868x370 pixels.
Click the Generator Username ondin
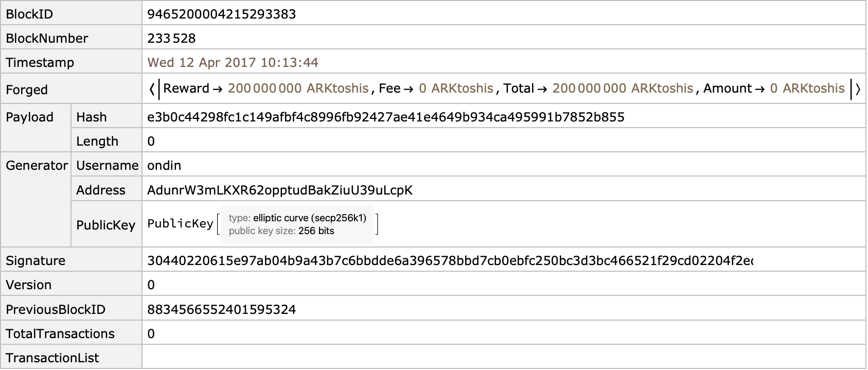[164, 165]
